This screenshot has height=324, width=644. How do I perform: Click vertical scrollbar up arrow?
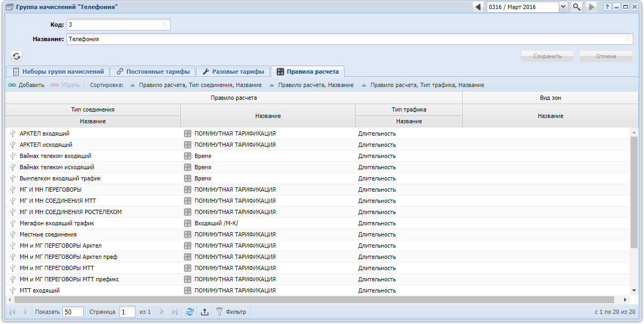634,132
